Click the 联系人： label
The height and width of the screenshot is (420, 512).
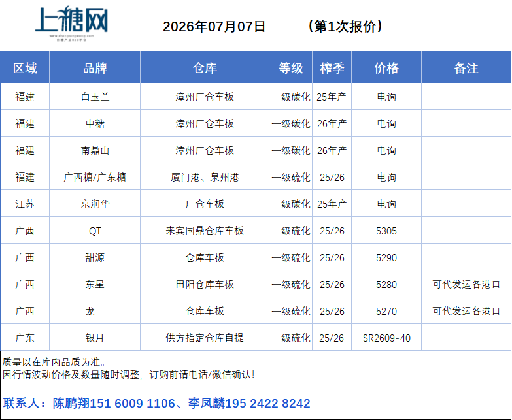coord(25,404)
